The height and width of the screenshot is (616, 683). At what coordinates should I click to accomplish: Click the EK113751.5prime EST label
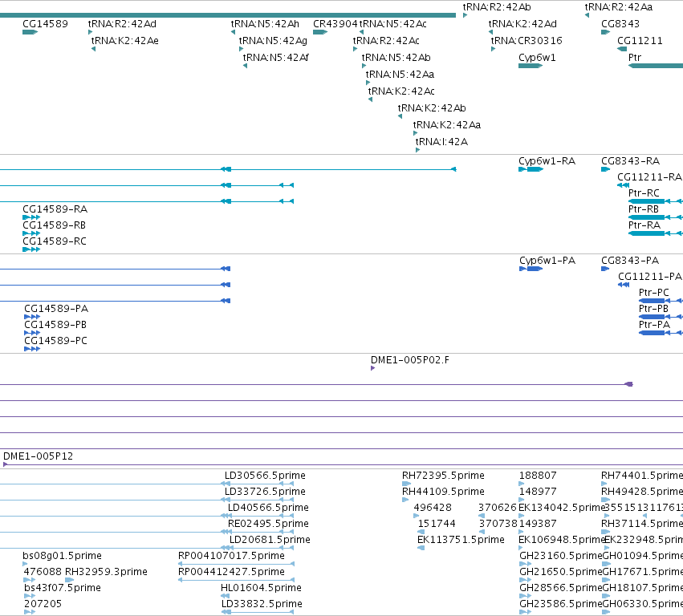click(461, 541)
